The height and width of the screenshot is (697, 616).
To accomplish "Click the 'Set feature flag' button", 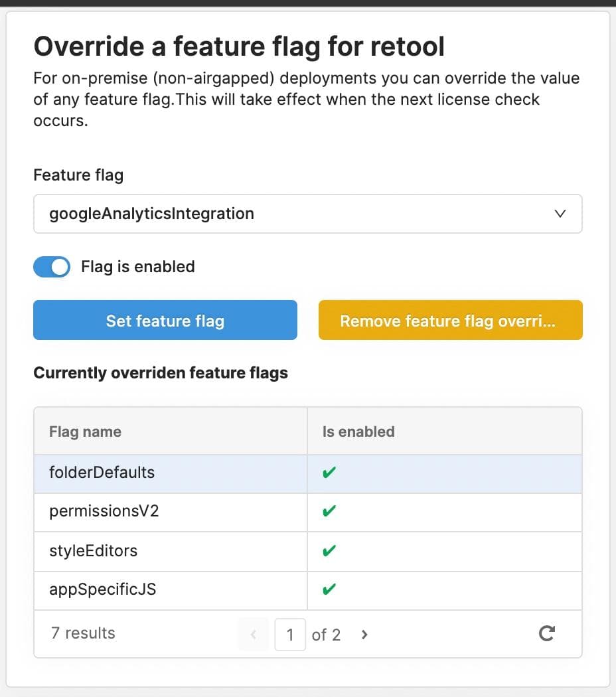I will click(x=165, y=321).
